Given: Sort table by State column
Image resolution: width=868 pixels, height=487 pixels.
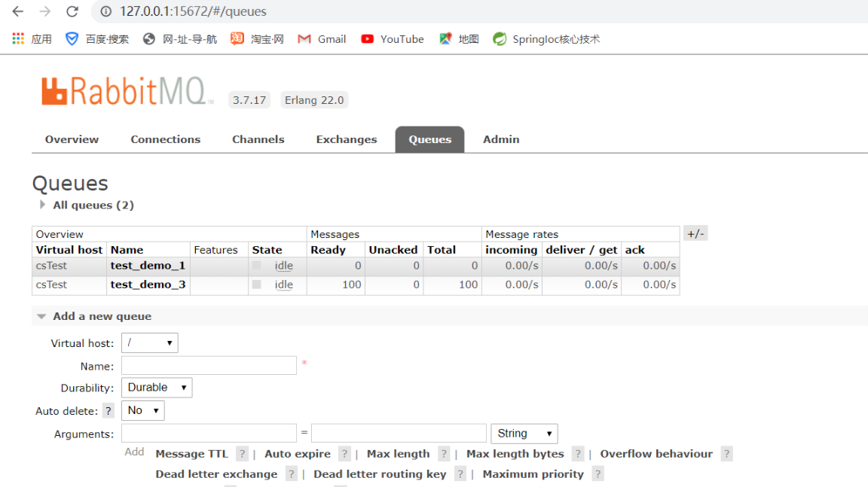Looking at the screenshot, I should (267, 250).
